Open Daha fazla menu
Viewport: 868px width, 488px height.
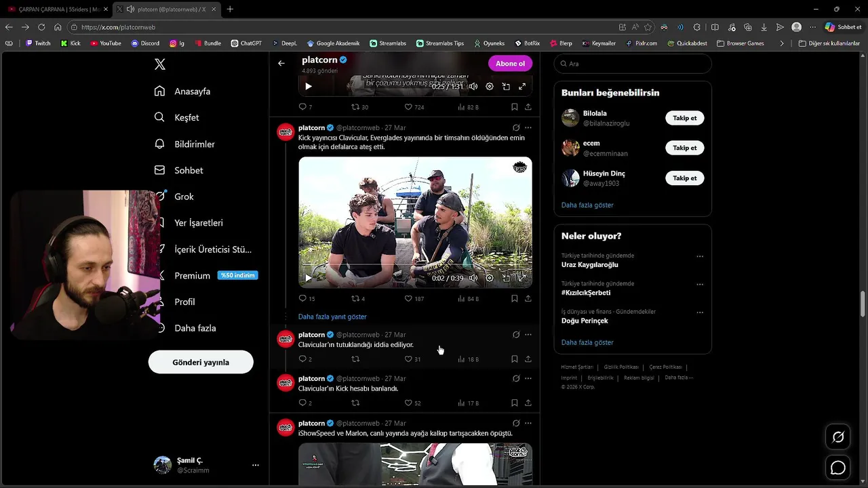tap(195, 328)
